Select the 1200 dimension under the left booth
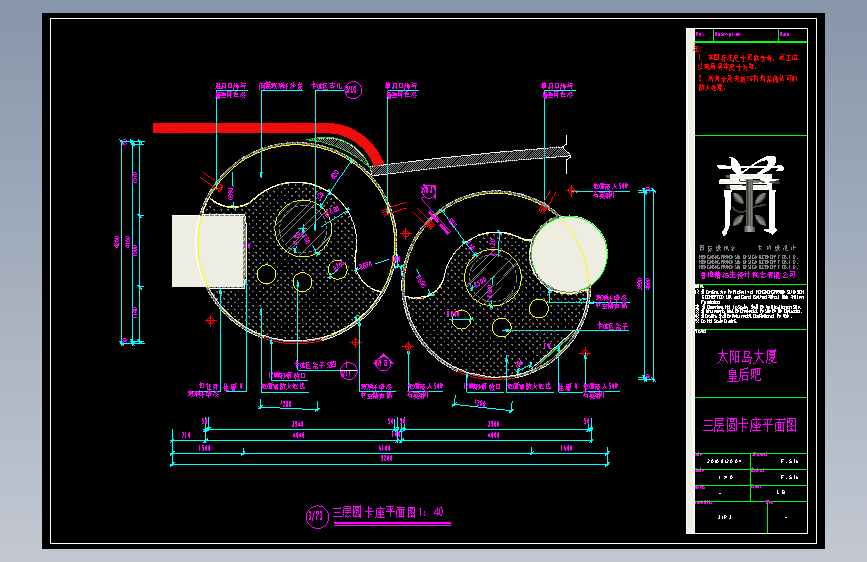 [x=286, y=404]
